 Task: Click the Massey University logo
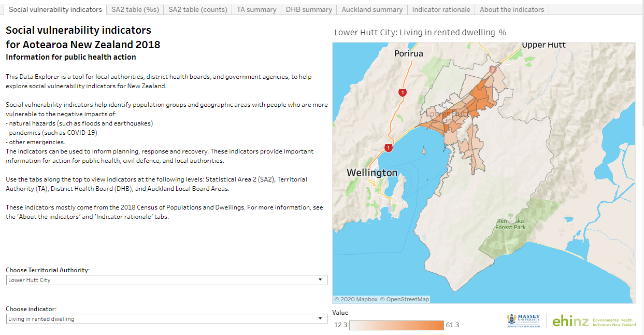point(523,320)
